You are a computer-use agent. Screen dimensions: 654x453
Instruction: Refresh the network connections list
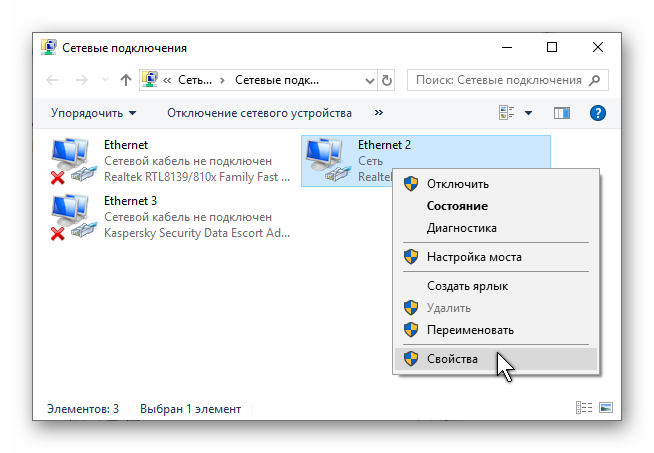[388, 80]
